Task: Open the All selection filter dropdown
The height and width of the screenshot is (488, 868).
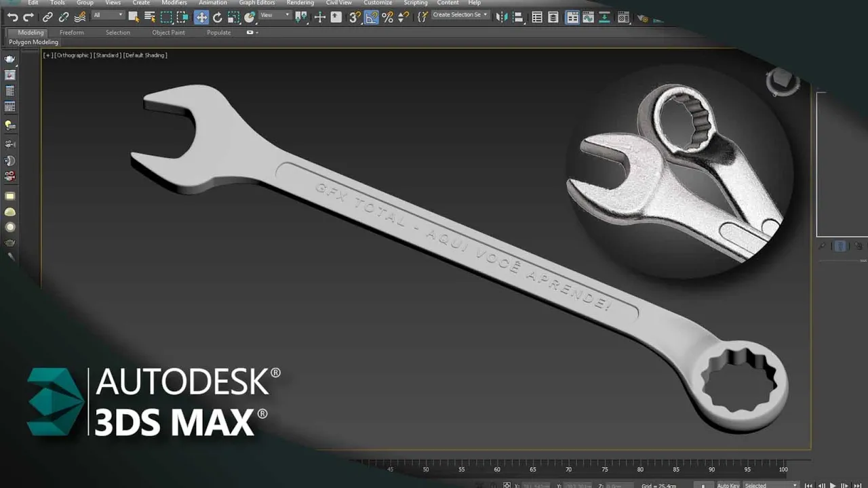Action: (108, 15)
